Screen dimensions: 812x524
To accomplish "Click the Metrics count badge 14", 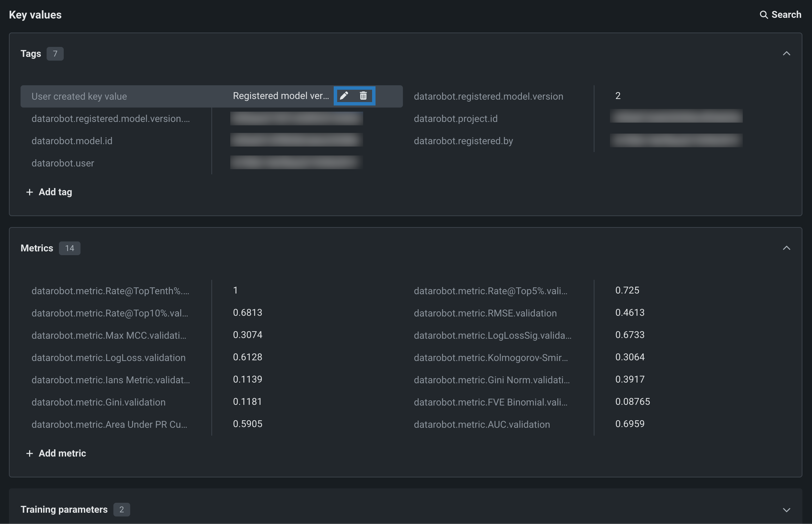I will (70, 248).
